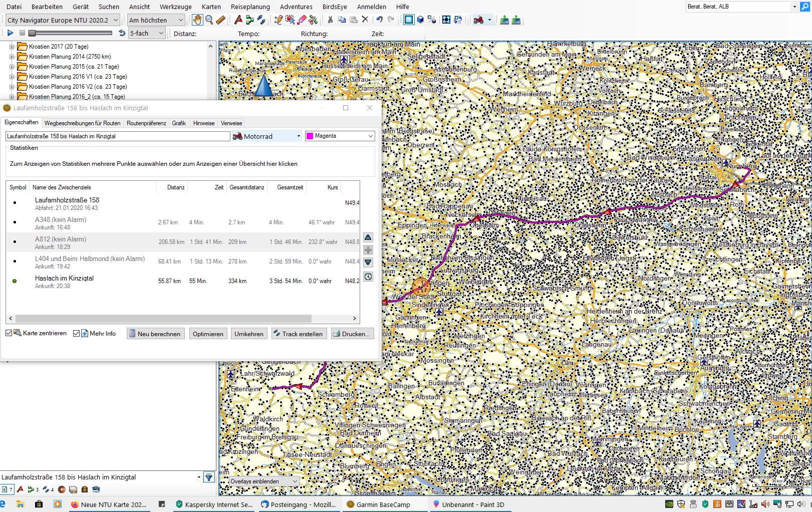
Task: Switch to Wegbeschreibungen für Routen tab
Action: [x=82, y=123]
